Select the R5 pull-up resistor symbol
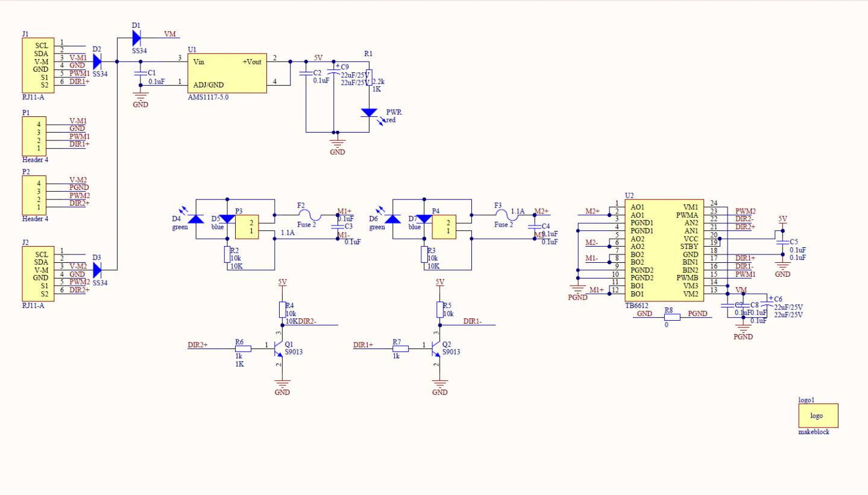 440,309
